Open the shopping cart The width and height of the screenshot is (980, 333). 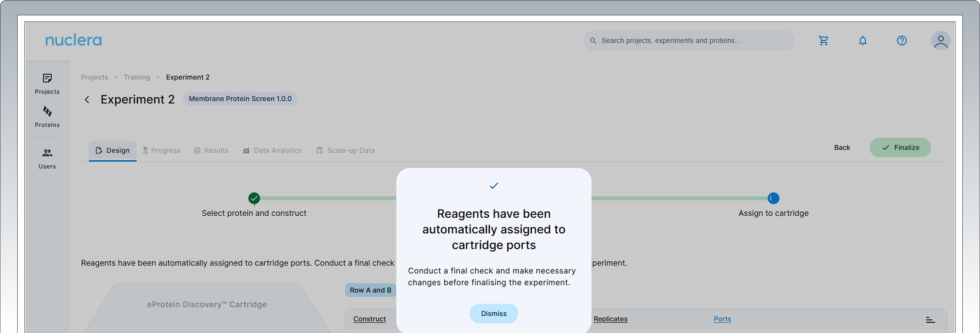tap(823, 41)
